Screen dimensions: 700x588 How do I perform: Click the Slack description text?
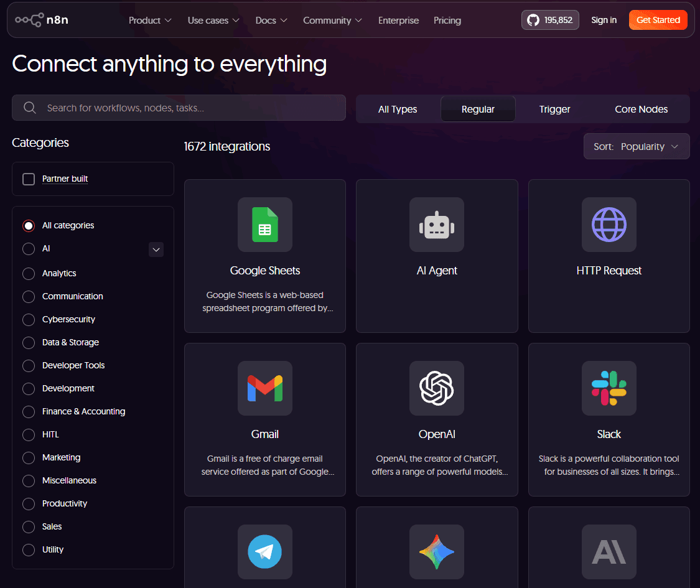(x=609, y=465)
